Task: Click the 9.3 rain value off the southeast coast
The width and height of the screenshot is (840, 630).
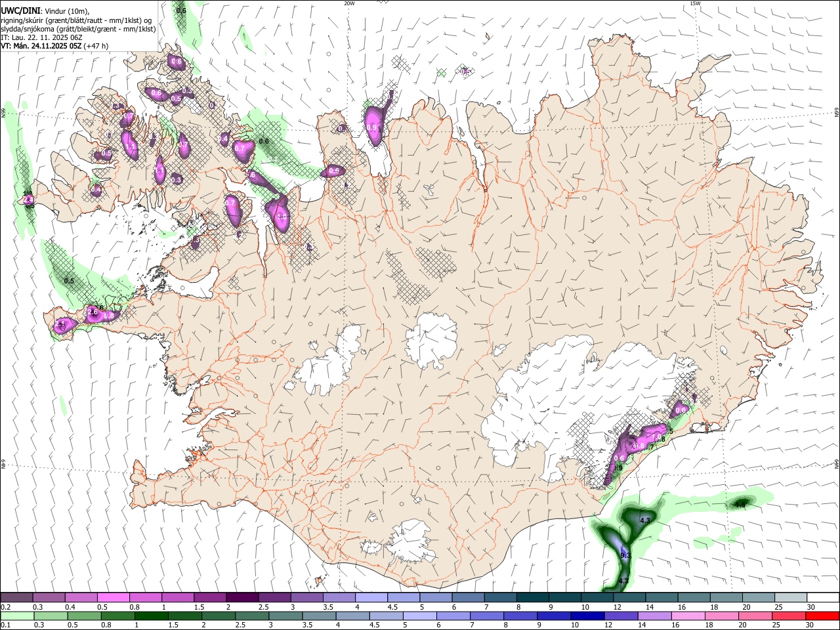Action: tap(625, 555)
